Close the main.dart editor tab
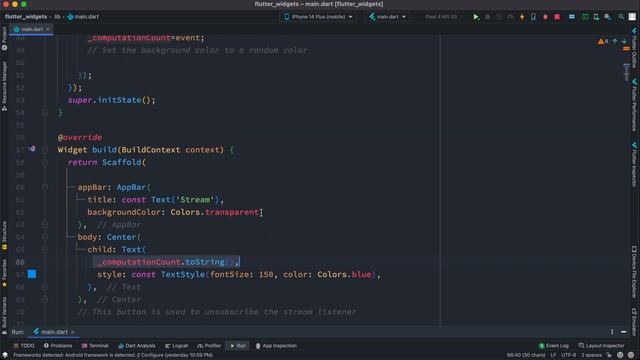 coord(48,29)
